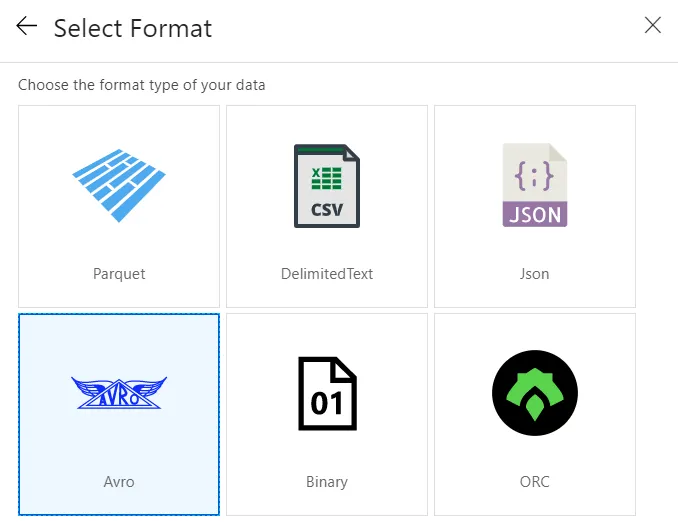Viewport: 678px width, 532px height.
Task: Select the CSV file icon
Action: (x=327, y=186)
